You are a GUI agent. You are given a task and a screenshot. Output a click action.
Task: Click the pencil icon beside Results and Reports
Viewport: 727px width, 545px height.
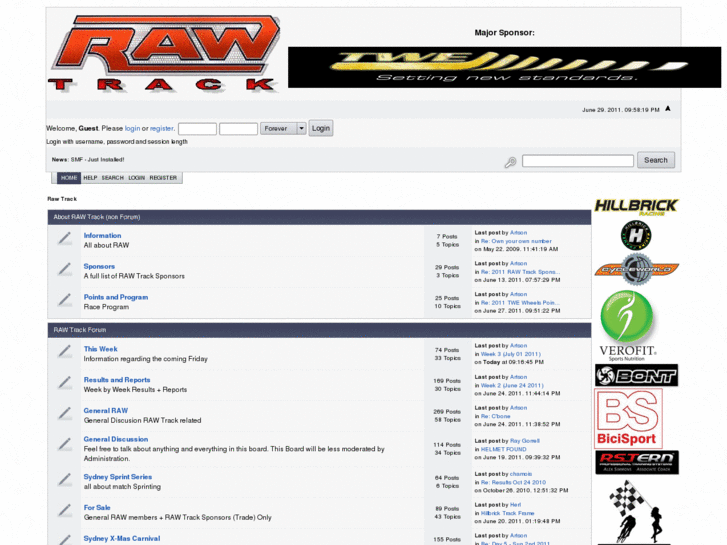pos(65,383)
